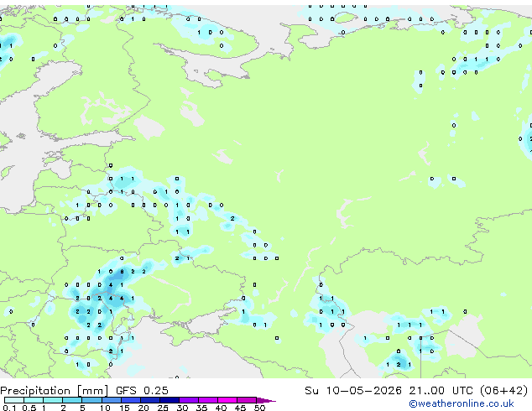Click the 1–2 mm legend swatch

pyautogui.click(x=53, y=400)
